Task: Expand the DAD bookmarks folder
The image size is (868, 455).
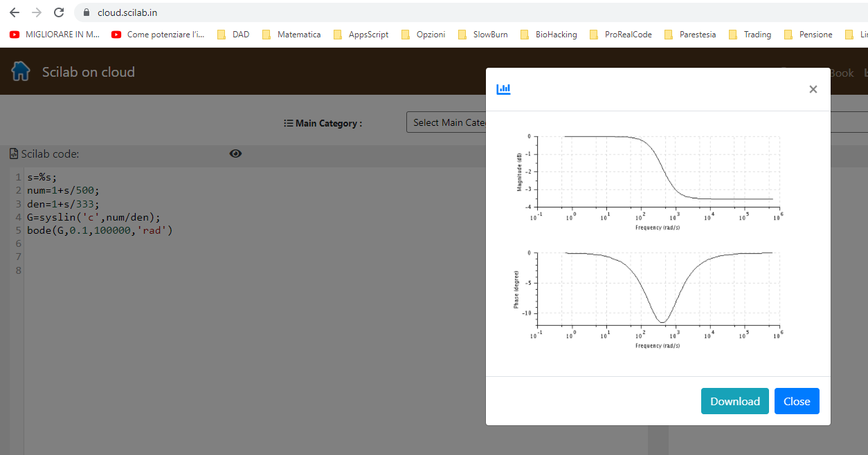Action: [233, 35]
